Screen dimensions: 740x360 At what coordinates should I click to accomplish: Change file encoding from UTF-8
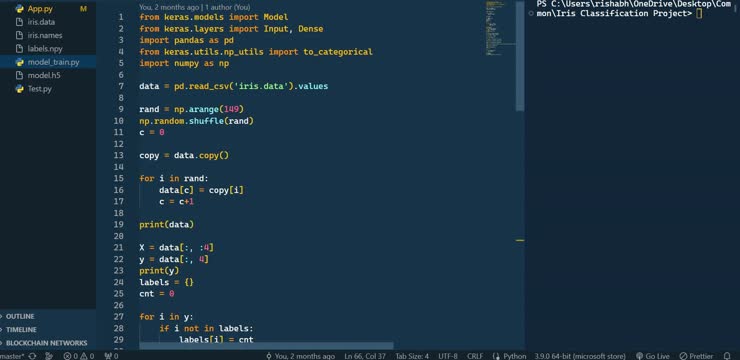click(448, 356)
